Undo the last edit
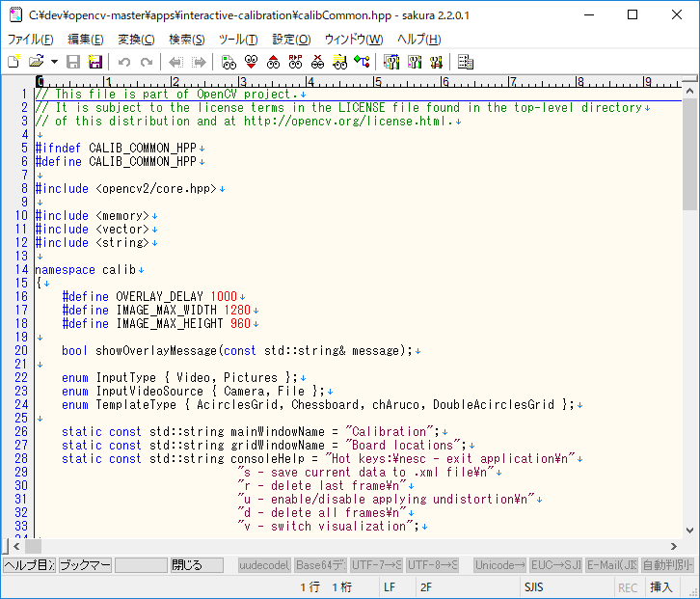Screen dimensions: 700x599 tap(124, 62)
